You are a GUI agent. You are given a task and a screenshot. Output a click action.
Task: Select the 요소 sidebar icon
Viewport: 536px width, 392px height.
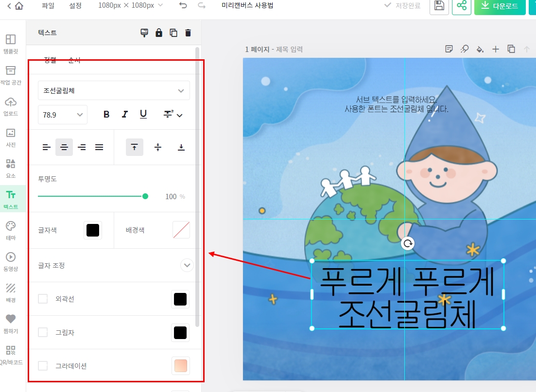[10, 163]
